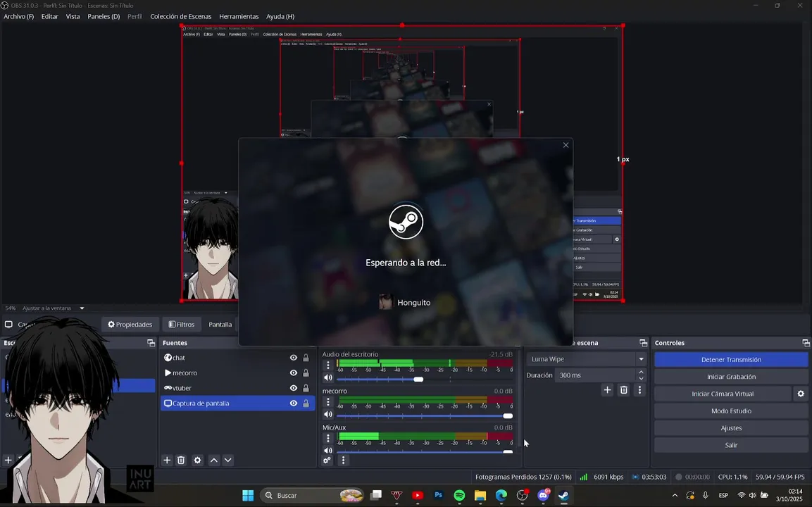Enable Modo Estudio
The height and width of the screenshot is (507, 812).
click(x=731, y=411)
